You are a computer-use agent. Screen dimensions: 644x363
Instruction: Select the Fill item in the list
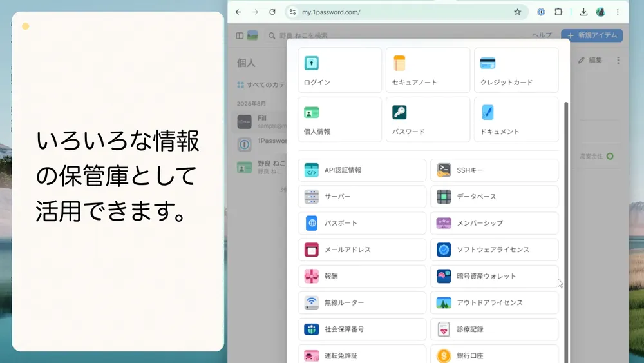click(x=260, y=122)
